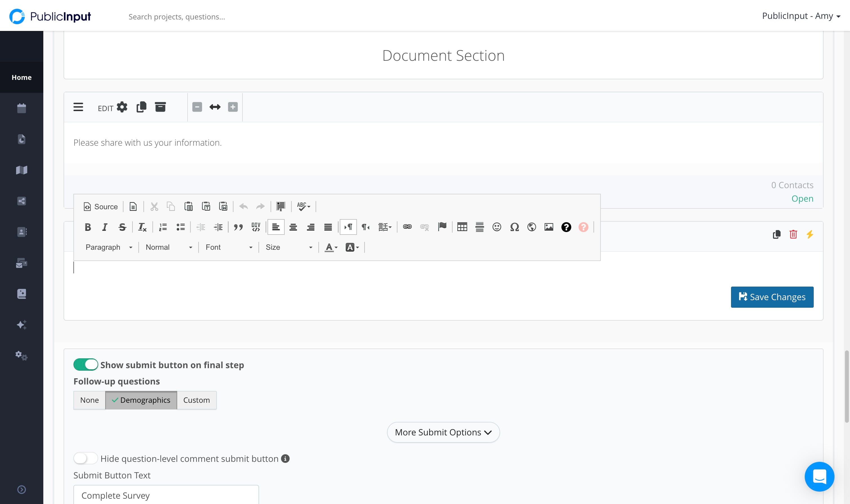Open the Font family dropdown

tap(229, 247)
